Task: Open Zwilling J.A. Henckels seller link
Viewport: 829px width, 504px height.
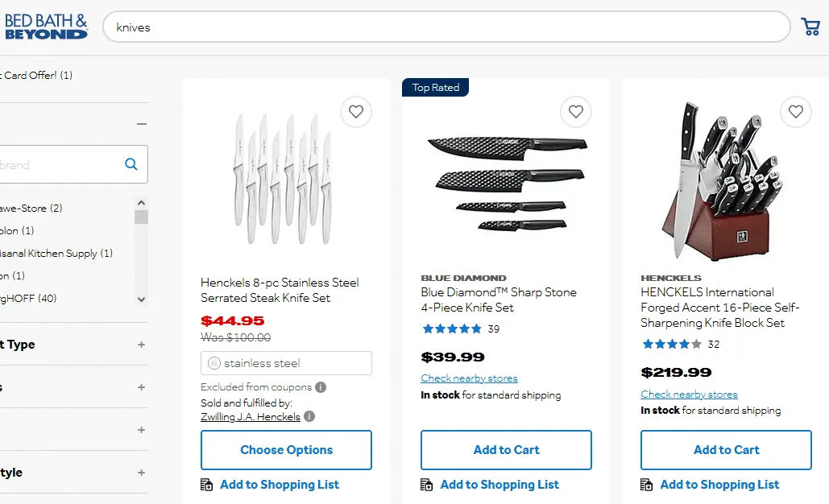Action: coord(251,417)
